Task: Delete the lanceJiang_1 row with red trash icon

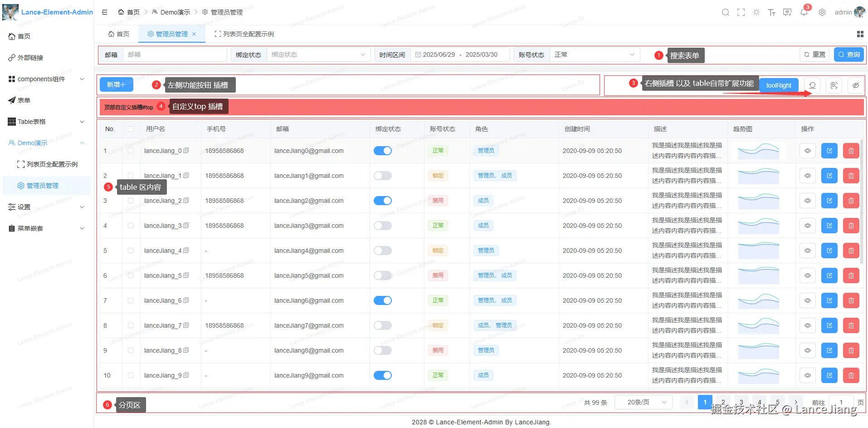Action: pos(851,176)
